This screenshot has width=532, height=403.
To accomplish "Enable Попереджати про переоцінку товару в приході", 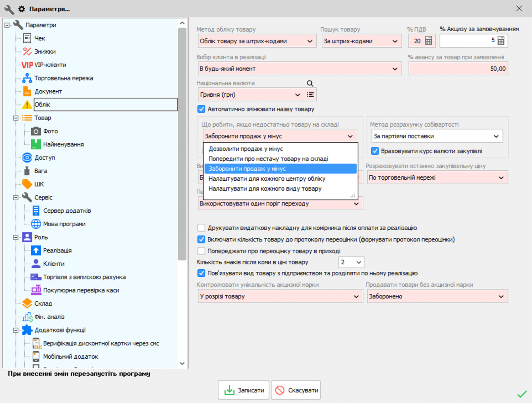I will click(201, 251).
